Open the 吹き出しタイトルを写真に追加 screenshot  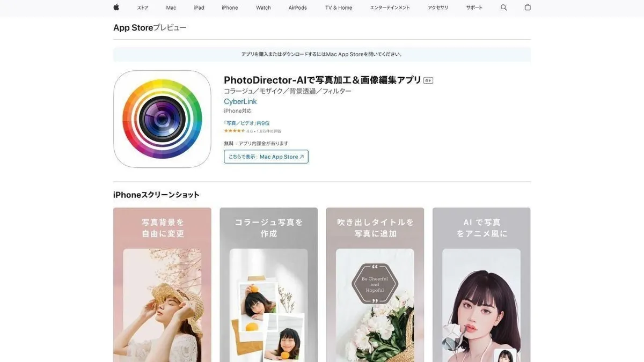[375, 285]
